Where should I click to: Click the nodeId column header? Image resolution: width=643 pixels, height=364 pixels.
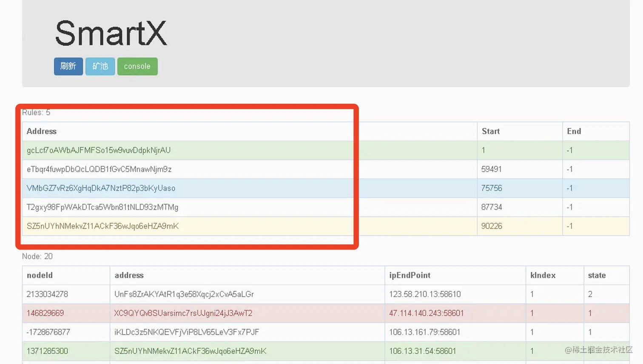(40, 275)
